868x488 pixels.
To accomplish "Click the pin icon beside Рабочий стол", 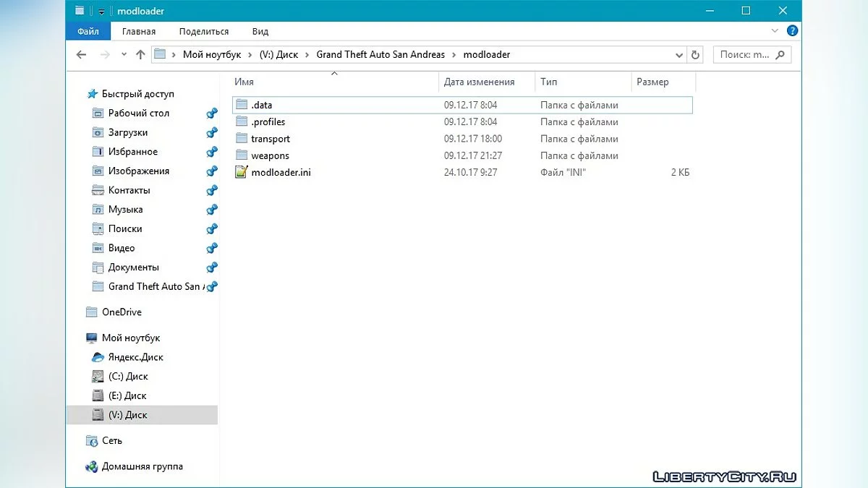I will pos(212,114).
